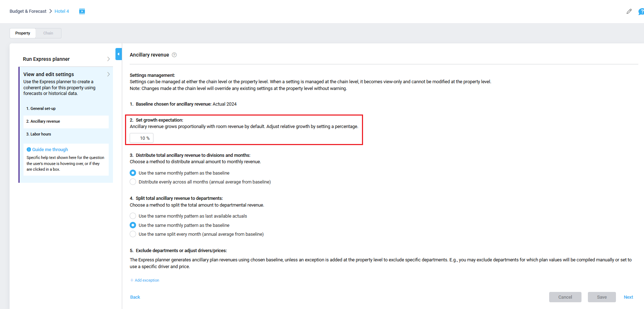Click the Cancel button

tap(565, 297)
